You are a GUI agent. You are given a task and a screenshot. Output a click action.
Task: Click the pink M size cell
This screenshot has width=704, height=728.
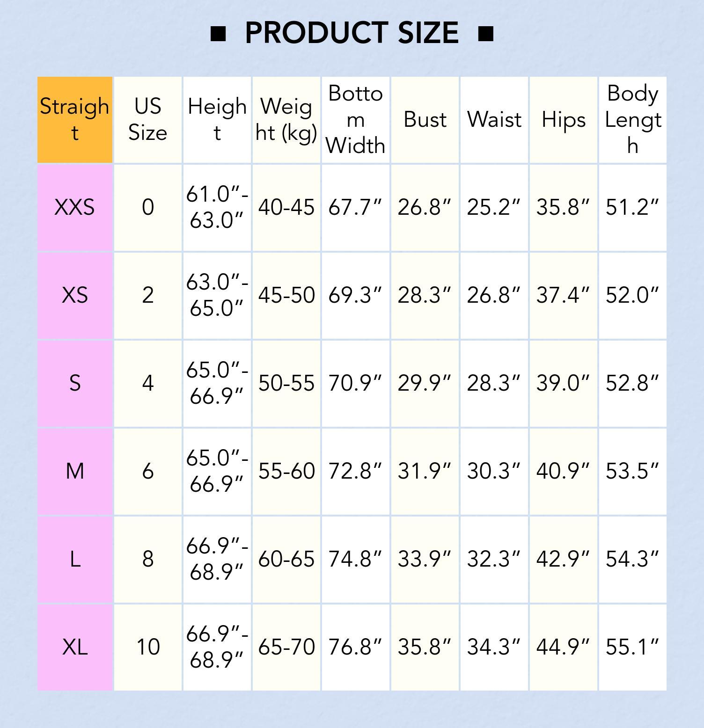(75, 471)
